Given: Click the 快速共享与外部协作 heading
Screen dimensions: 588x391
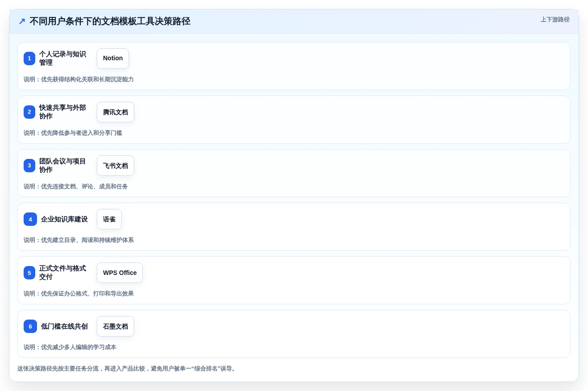Looking at the screenshot, I should point(62,112).
